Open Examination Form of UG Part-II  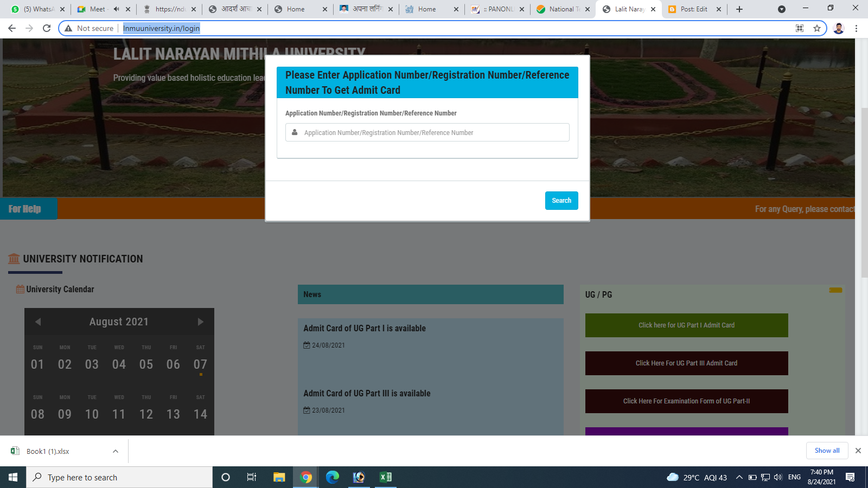coord(687,401)
